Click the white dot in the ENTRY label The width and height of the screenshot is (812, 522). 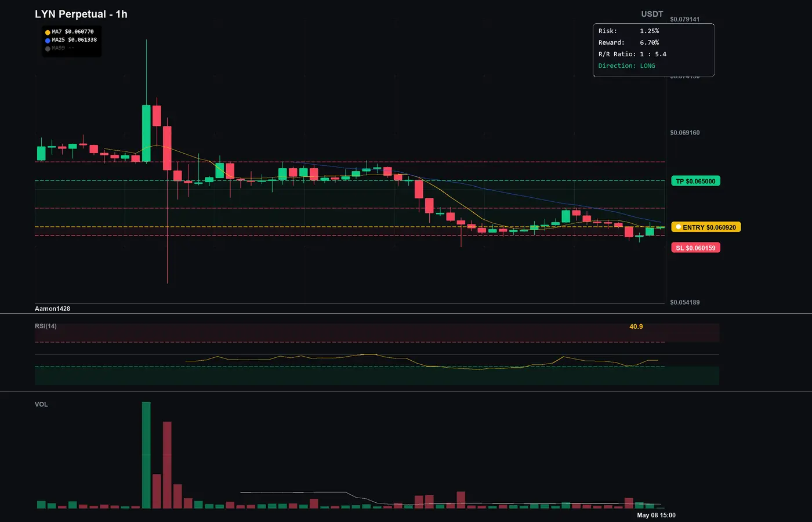tap(678, 227)
